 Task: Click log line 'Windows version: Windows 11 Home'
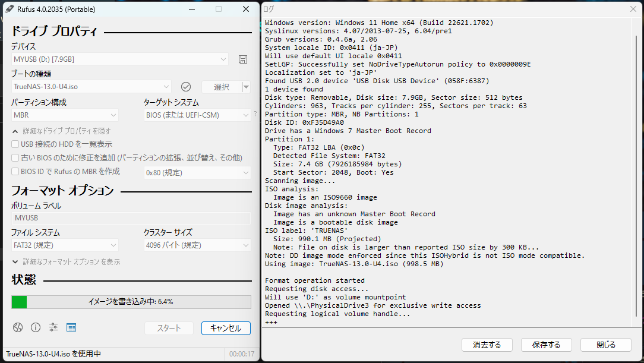pos(379,23)
